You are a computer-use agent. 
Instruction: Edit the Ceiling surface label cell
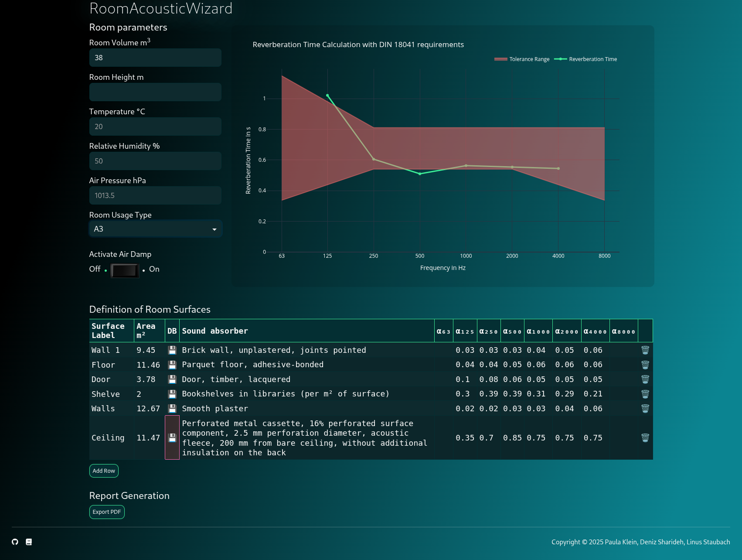(112, 437)
